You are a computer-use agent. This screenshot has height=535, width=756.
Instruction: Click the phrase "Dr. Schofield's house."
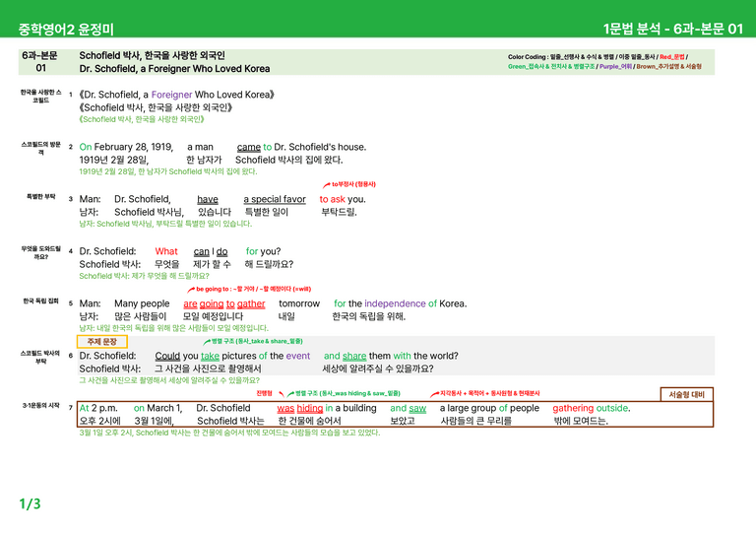(x=320, y=147)
